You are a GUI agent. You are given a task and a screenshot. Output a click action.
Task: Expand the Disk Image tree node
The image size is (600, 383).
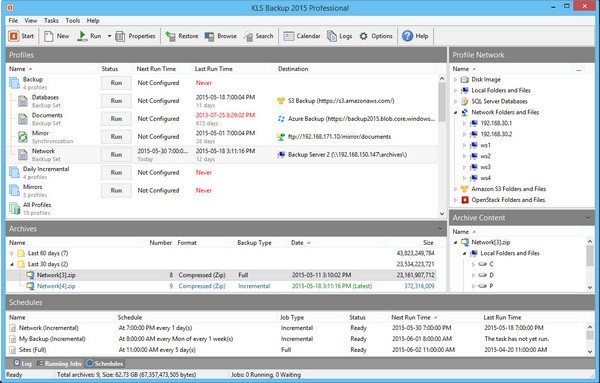pos(455,80)
